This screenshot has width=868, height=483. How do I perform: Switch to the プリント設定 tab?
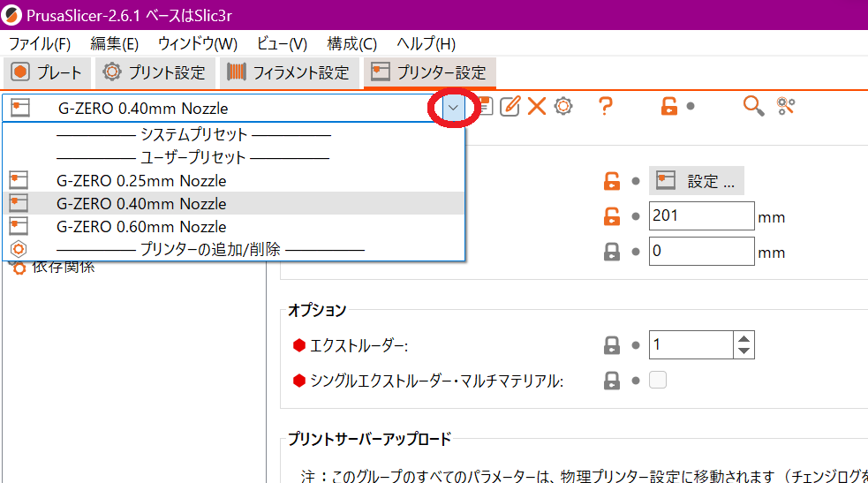tap(155, 72)
